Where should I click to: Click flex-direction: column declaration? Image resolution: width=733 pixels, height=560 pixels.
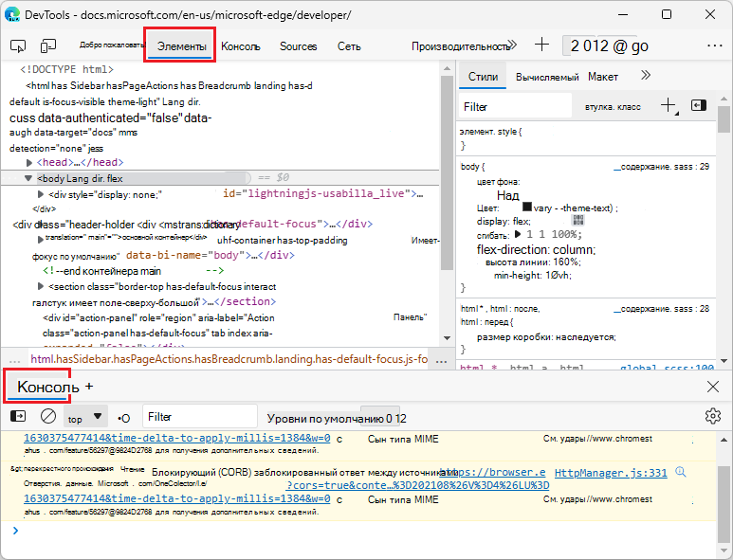(536, 249)
